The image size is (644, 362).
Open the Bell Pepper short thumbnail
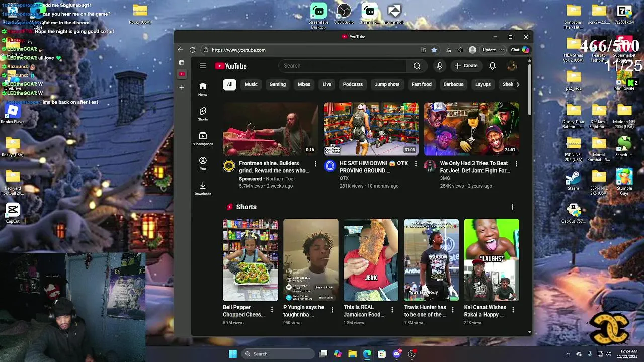pos(251,260)
